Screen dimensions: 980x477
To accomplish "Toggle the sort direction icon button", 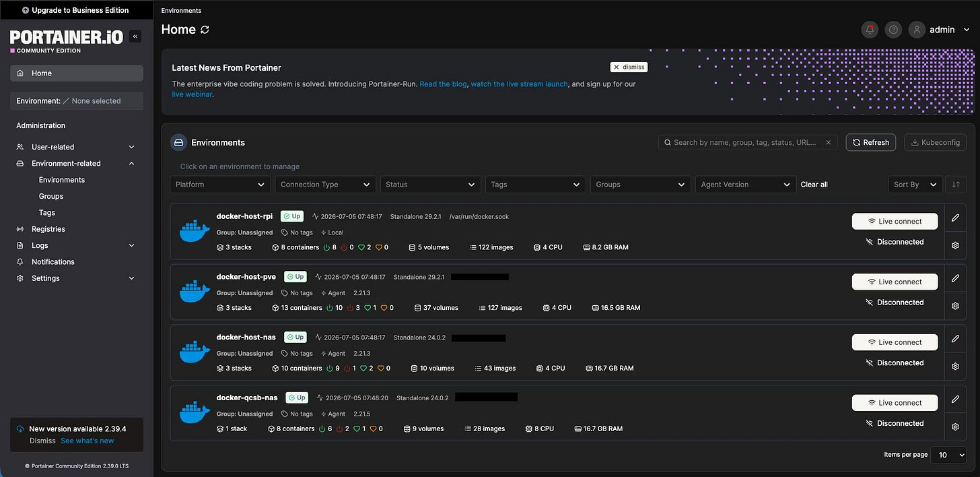I will coord(955,185).
